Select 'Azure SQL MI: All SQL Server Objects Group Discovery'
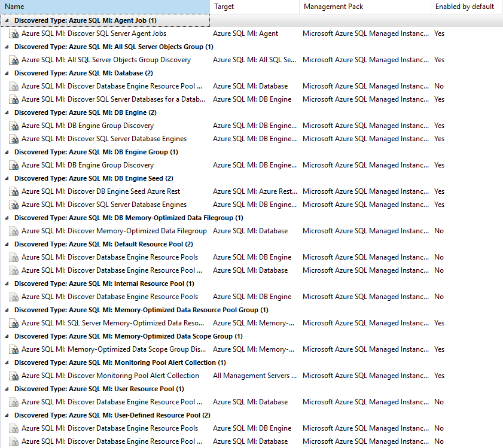The image size is (503, 448). coord(106,60)
